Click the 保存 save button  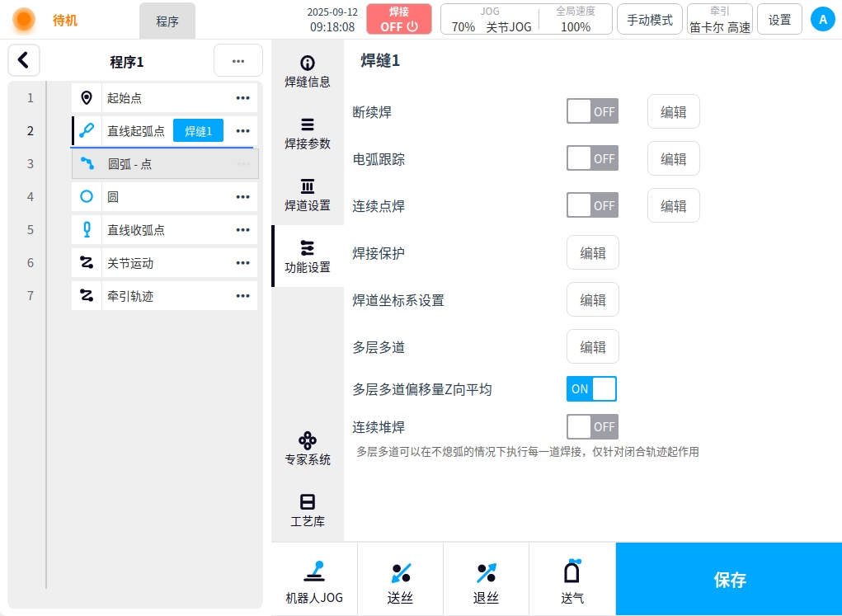729,580
